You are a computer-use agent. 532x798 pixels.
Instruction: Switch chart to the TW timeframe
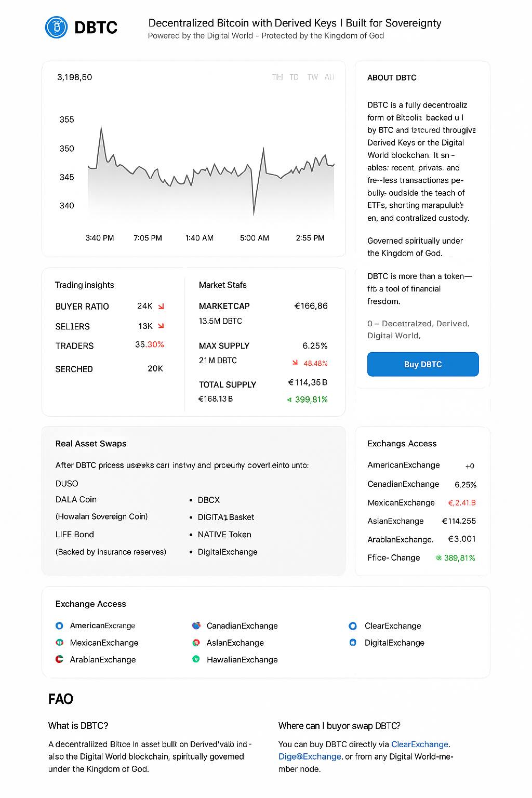[x=312, y=77]
